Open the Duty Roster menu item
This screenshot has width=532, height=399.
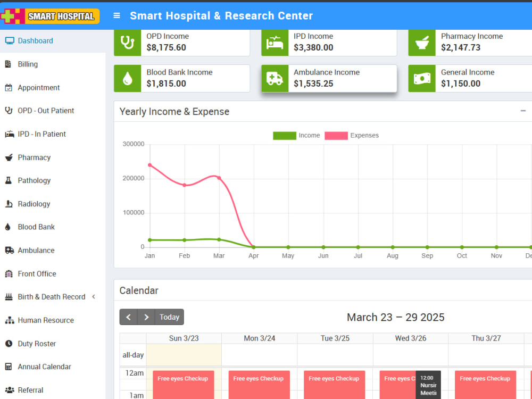click(x=53, y=344)
